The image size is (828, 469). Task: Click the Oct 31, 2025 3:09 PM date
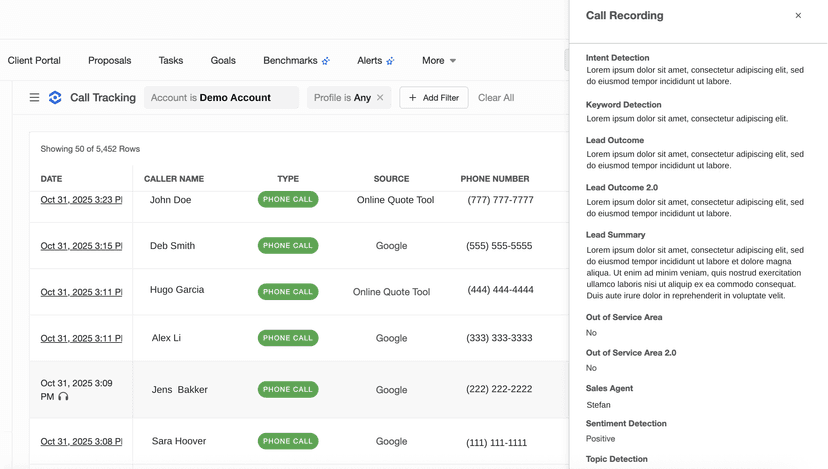77,390
